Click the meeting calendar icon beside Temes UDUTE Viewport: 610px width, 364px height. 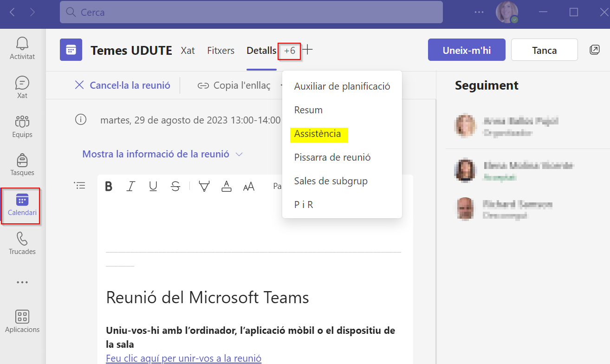click(x=71, y=50)
